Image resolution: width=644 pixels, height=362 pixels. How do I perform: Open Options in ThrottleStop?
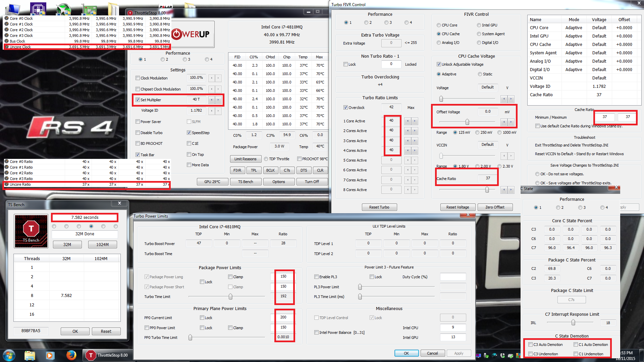click(279, 182)
